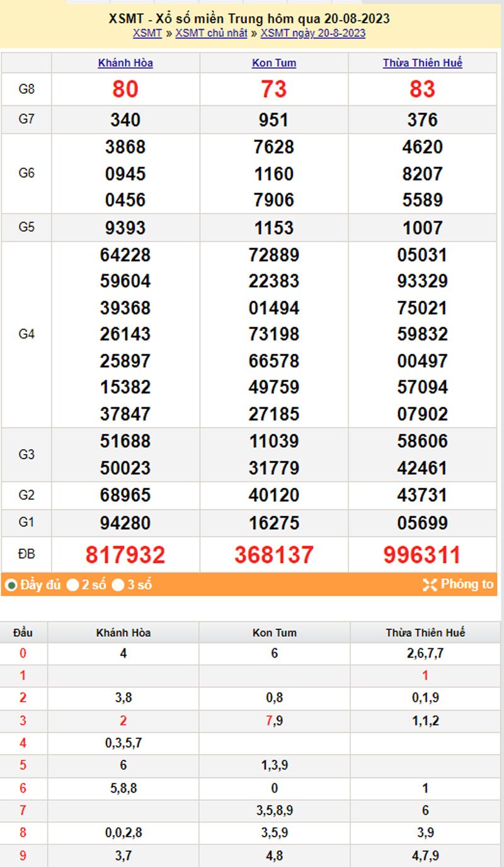
Task: Click the G8 result 80 for Khánh Hòa
Action: coord(125,90)
